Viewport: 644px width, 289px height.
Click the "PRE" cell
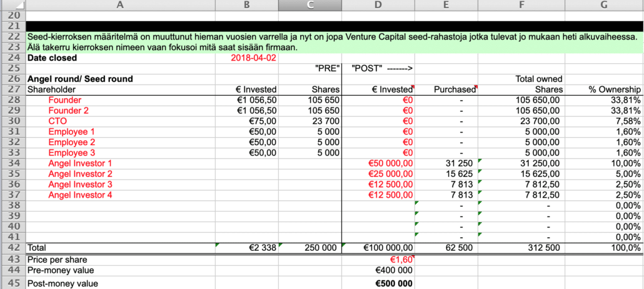pyautogui.click(x=309, y=69)
